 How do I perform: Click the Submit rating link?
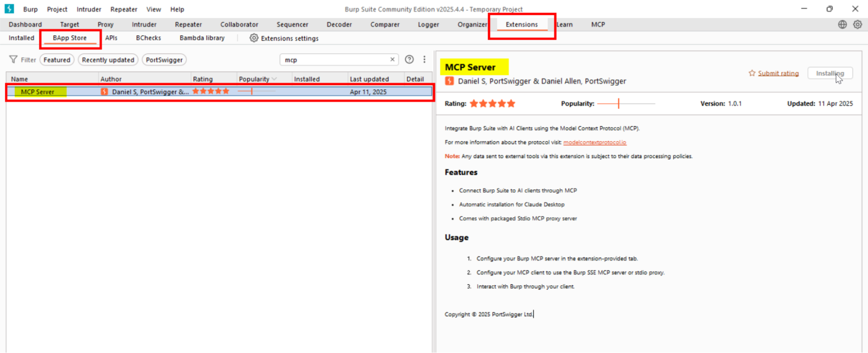click(778, 73)
